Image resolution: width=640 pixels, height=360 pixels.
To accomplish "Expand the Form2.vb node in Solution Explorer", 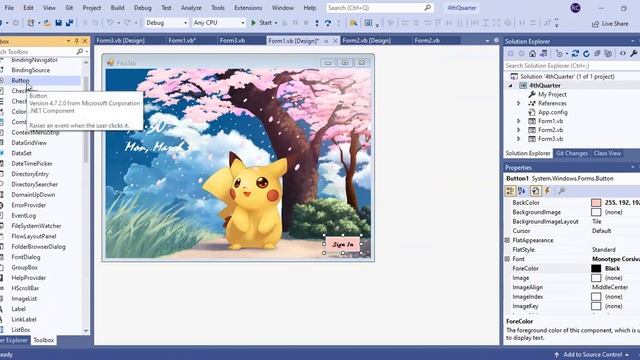I will 519,130.
